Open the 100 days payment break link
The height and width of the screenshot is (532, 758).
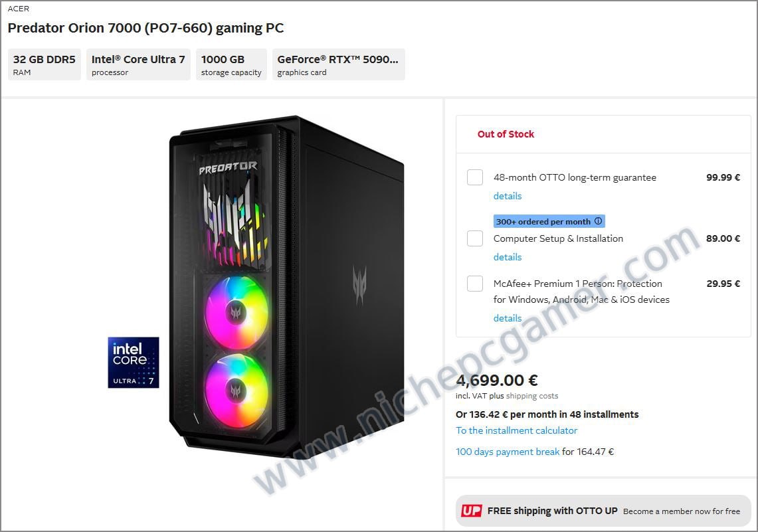click(x=508, y=452)
